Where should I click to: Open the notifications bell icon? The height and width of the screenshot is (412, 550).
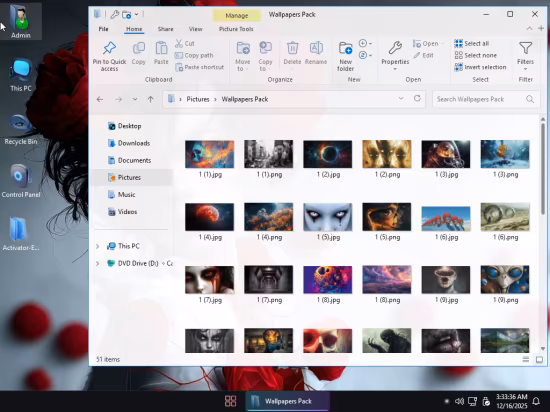tap(536, 401)
